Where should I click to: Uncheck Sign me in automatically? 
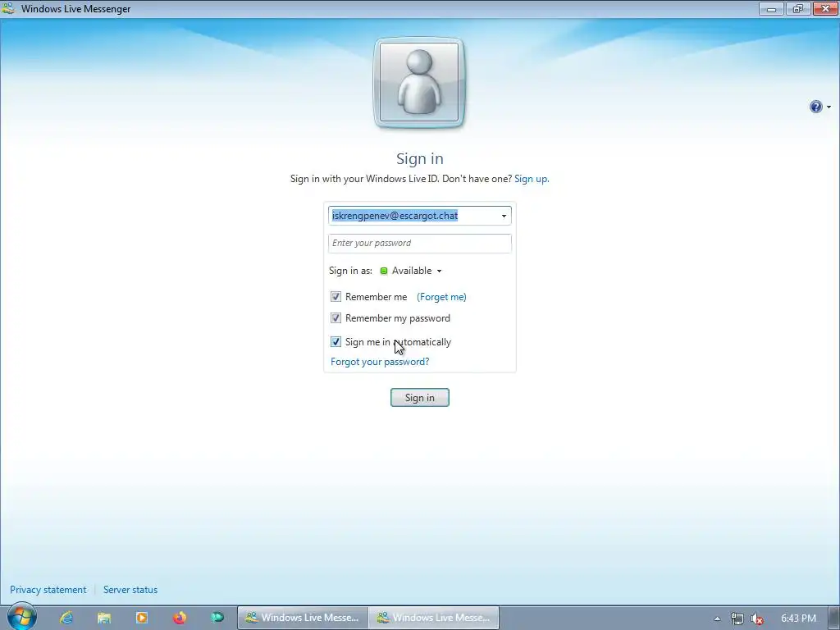coord(336,342)
